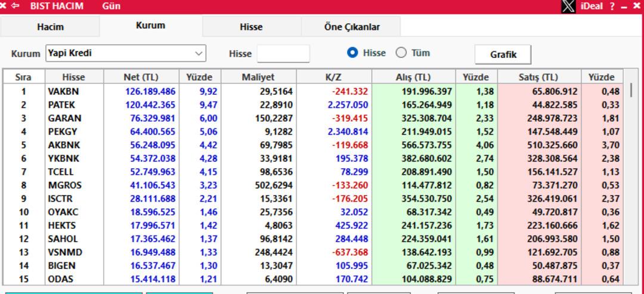
Task: Select the AKBNK stock name
Action: [64, 145]
